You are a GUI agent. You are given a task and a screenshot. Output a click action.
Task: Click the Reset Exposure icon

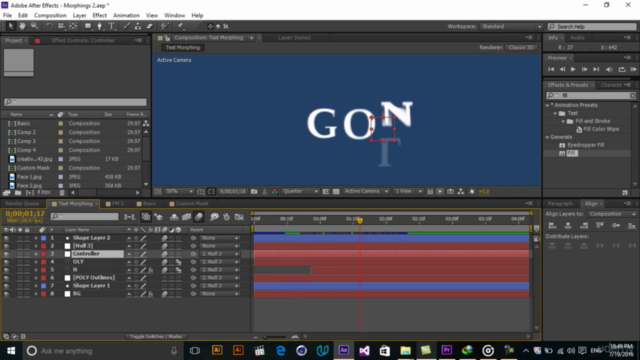pos(472,191)
